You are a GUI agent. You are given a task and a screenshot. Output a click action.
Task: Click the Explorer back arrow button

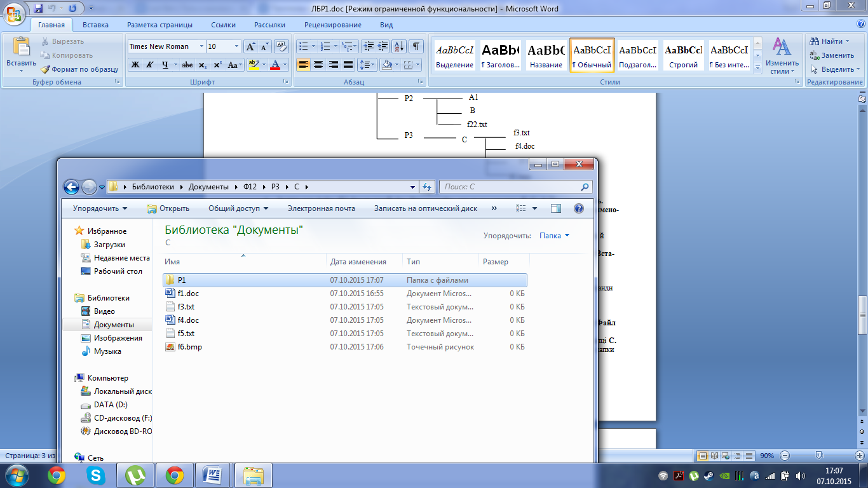coord(72,187)
